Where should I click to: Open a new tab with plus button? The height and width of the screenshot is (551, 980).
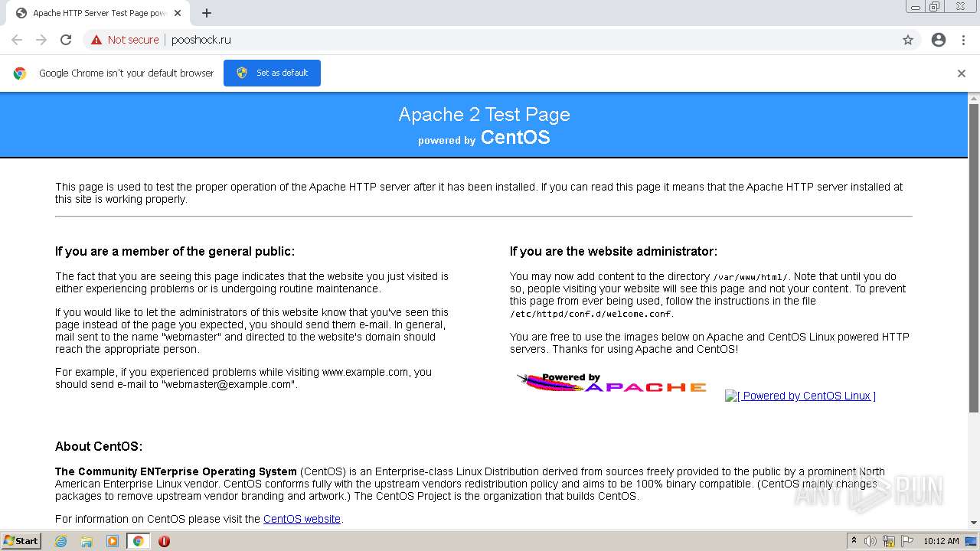point(207,13)
